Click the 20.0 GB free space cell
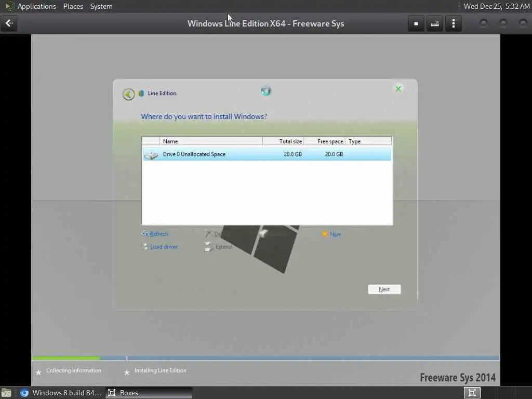 (x=334, y=154)
